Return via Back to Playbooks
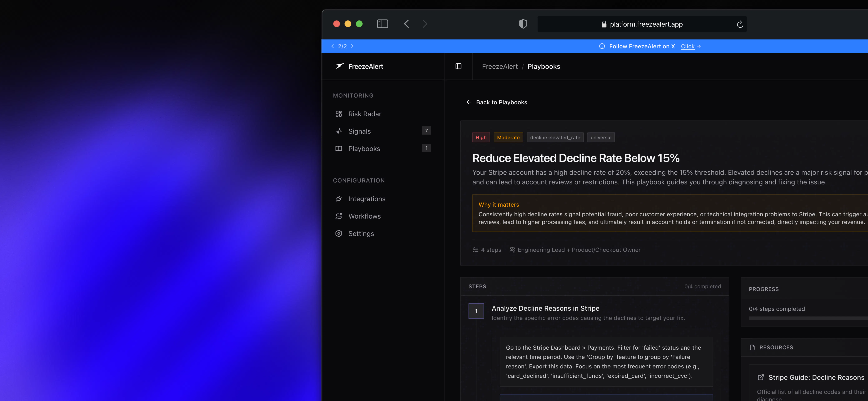Image resolution: width=868 pixels, height=401 pixels. (x=497, y=102)
